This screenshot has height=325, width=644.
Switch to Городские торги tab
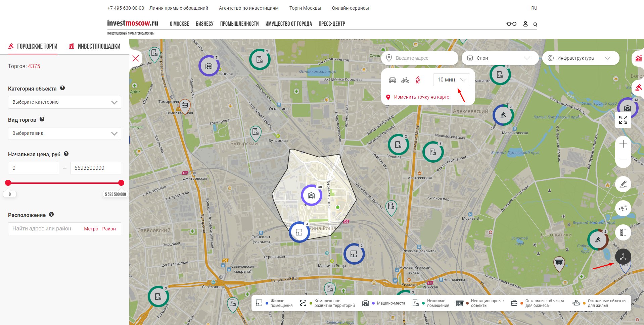click(x=33, y=46)
